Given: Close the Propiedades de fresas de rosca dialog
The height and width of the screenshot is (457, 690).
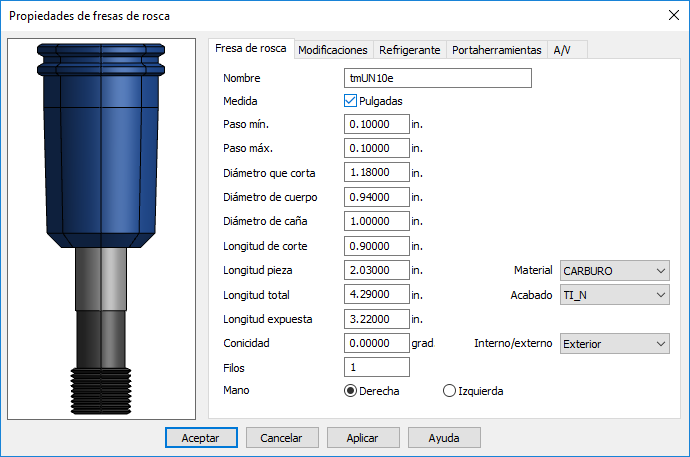Looking at the screenshot, I should click(x=673, y=15).
